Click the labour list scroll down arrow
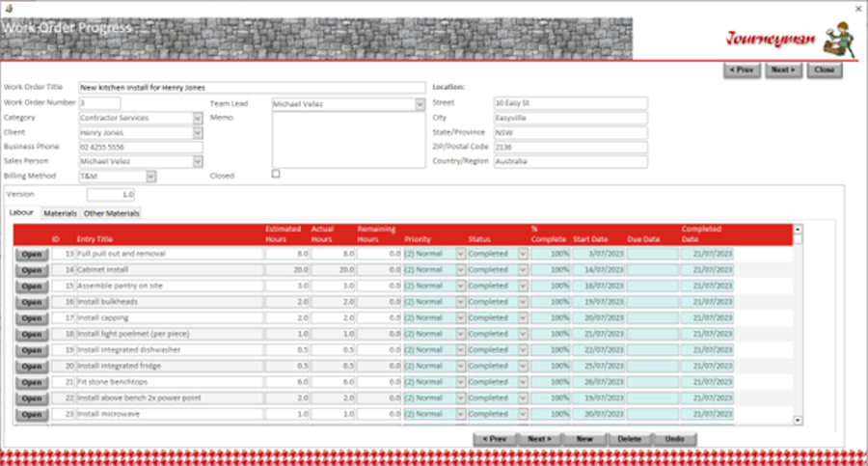868x466 pixels. pyautogui.click(x=798, y=421)
